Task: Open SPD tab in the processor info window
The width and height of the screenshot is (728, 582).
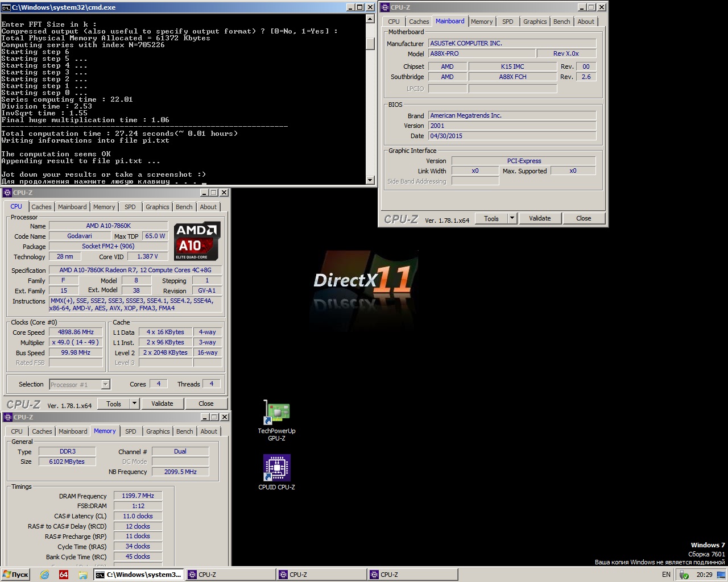Action: [130, 207]
